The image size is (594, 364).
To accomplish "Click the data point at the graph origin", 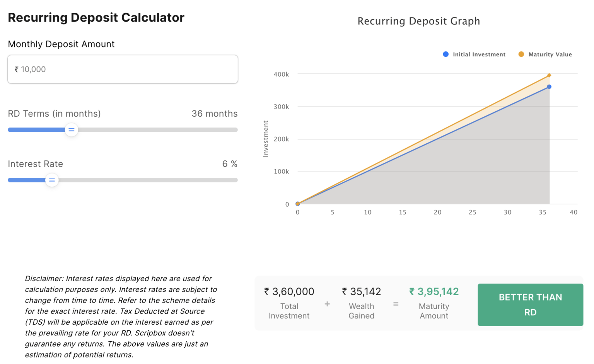I will coord(297,204).
